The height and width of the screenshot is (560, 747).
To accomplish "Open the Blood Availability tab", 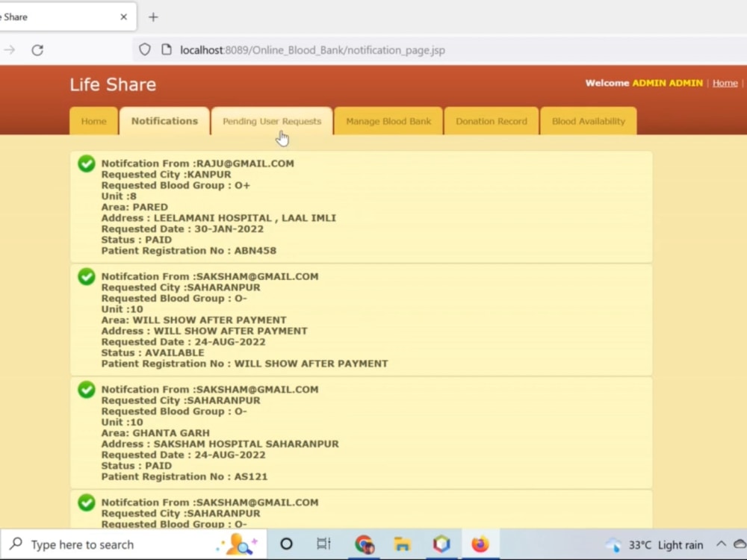I will tap(588, 120).
